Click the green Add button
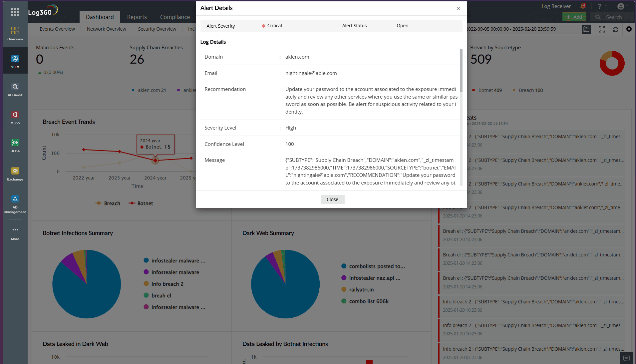The height and width of the screenshot is (364, 636). tap(574, 16)
